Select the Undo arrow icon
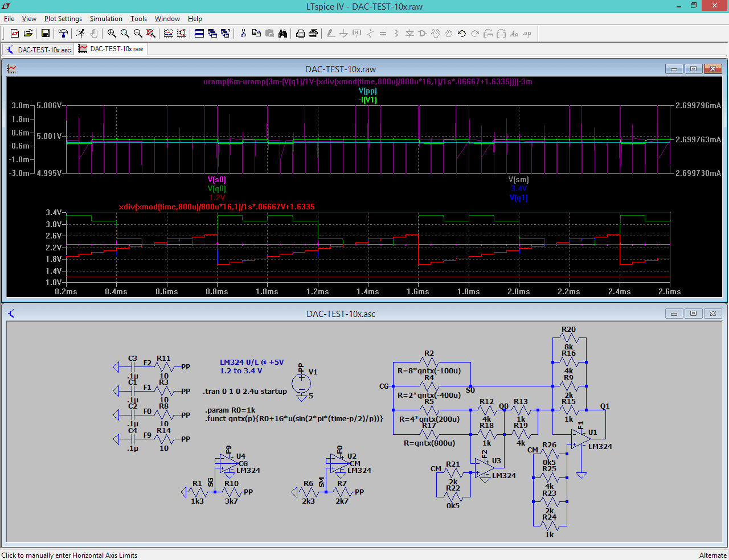Screen dimensions: 729x560 pos(460,33)
